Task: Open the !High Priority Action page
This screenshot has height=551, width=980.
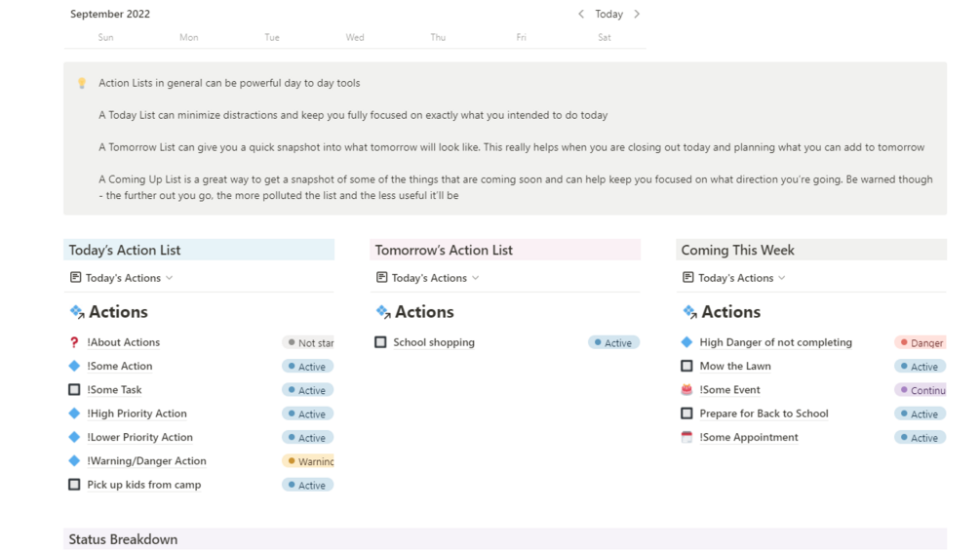Action: pos(137,413)
